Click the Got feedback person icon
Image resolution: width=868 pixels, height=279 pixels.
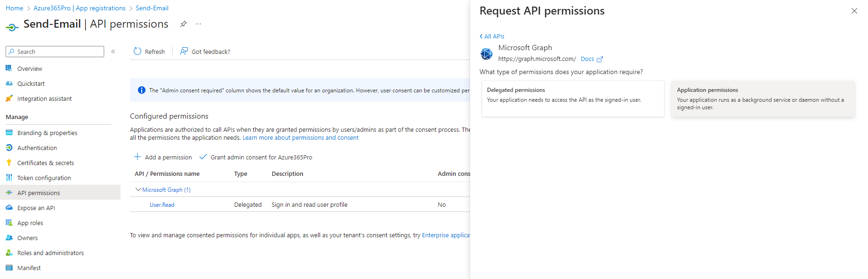click(184, 52)
